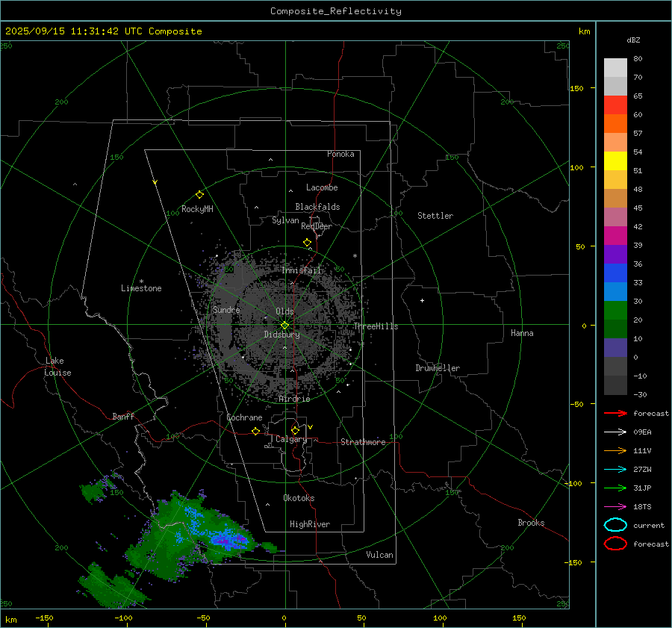
Task: Click the Ponoka label on map
Action: click(x=340, y=154)
